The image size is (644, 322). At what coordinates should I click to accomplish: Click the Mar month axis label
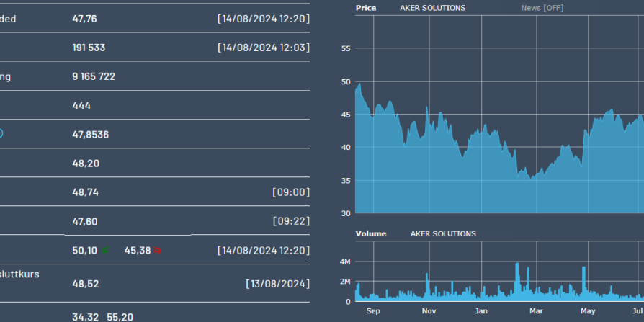tap(537, 311)
